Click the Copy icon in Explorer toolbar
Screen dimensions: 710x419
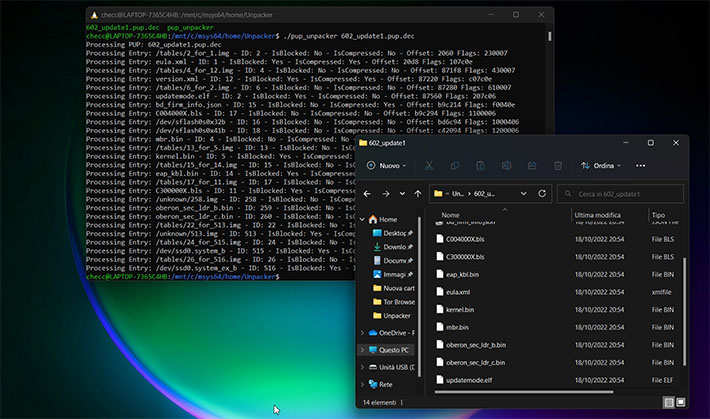pos(455,166)
